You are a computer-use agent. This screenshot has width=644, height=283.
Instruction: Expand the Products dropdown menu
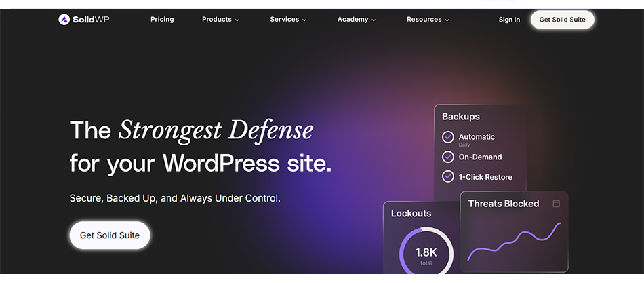point(220,20)
